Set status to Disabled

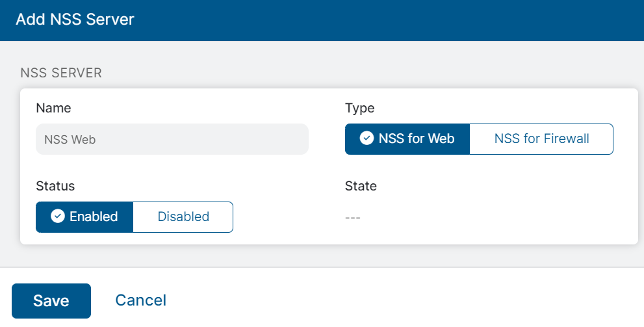pyautogui.click(x=183, y=217)
